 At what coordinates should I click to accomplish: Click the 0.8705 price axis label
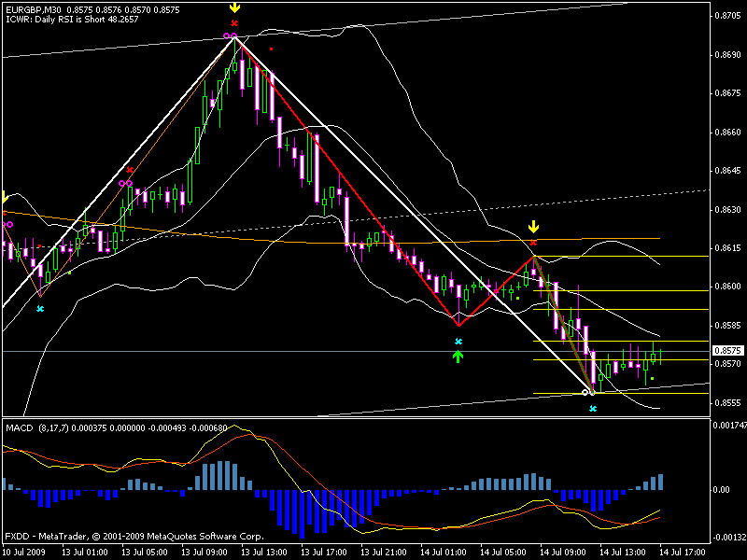pos(728,16)
